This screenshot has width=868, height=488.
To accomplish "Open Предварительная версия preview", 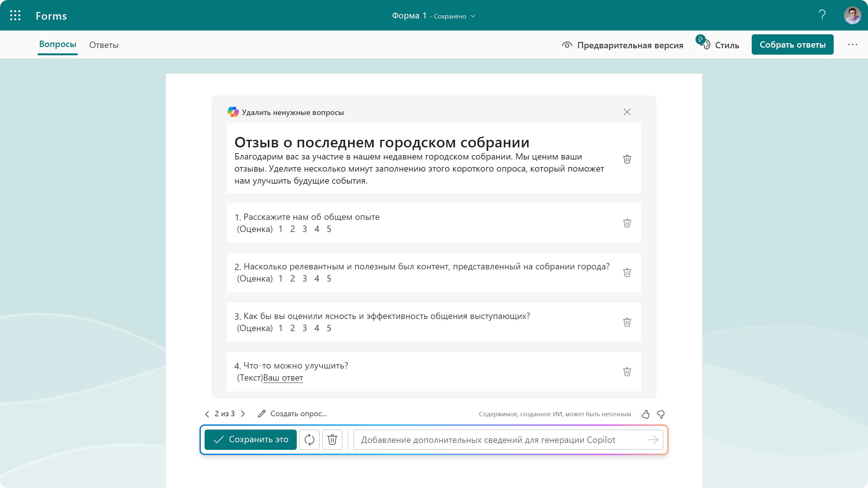I will (623, 45).
